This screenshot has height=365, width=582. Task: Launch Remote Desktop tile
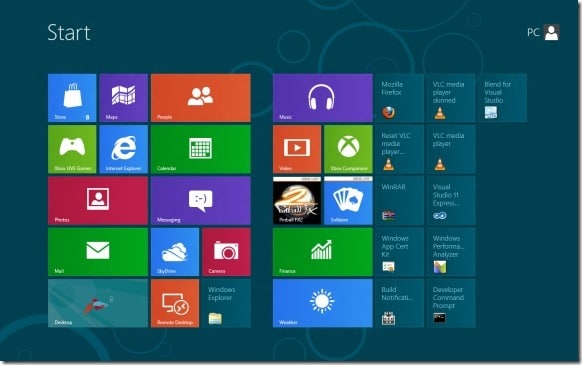[175, 303]
